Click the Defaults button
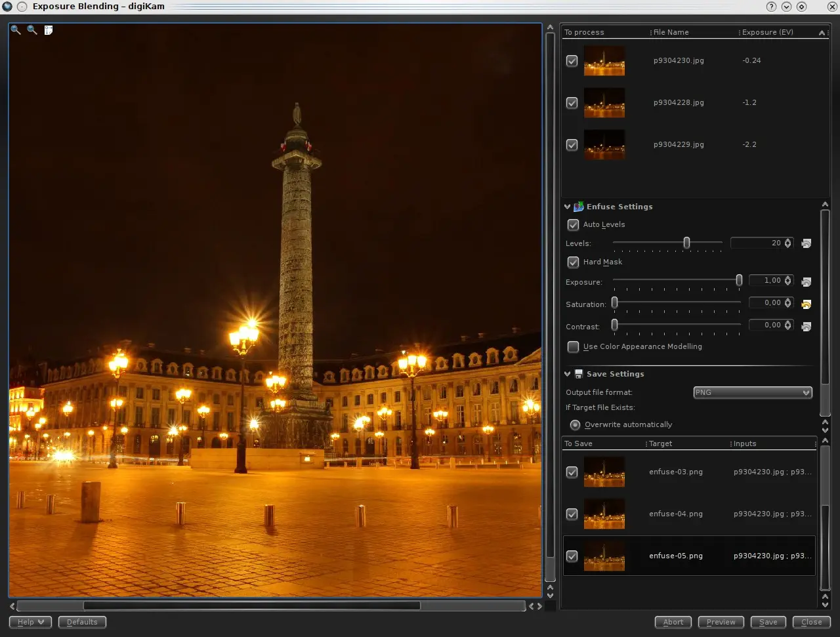The width and height of the screenshot is (840, 637). coord(82,622)
